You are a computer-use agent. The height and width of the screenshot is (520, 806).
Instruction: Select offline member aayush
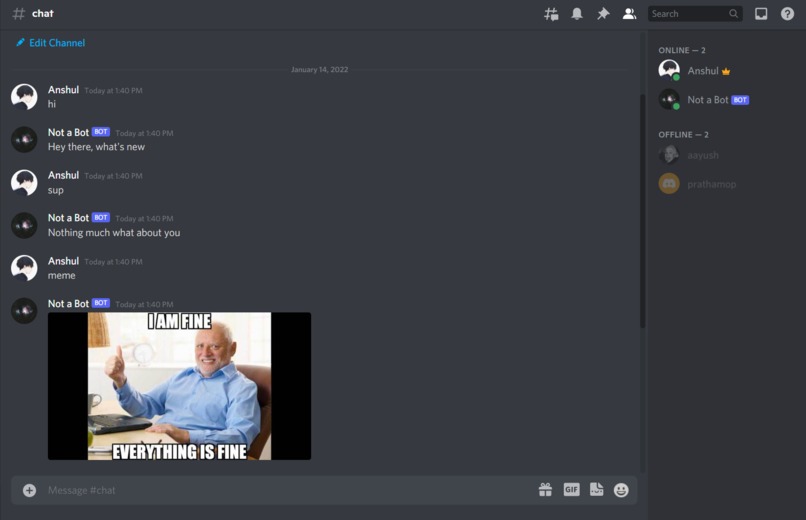[725, 155]
